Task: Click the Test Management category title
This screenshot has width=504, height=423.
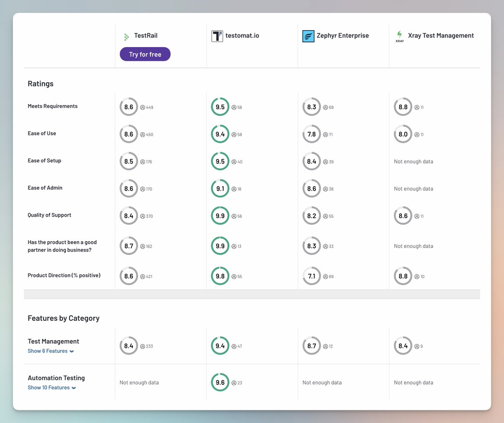Action: [x=53, y=342]
